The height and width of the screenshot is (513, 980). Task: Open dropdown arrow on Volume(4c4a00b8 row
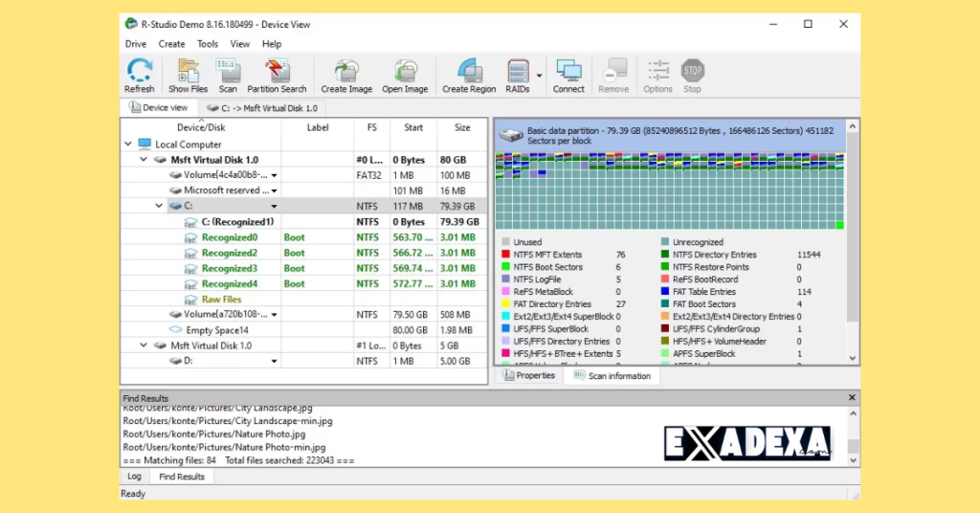tap(274, 175)
